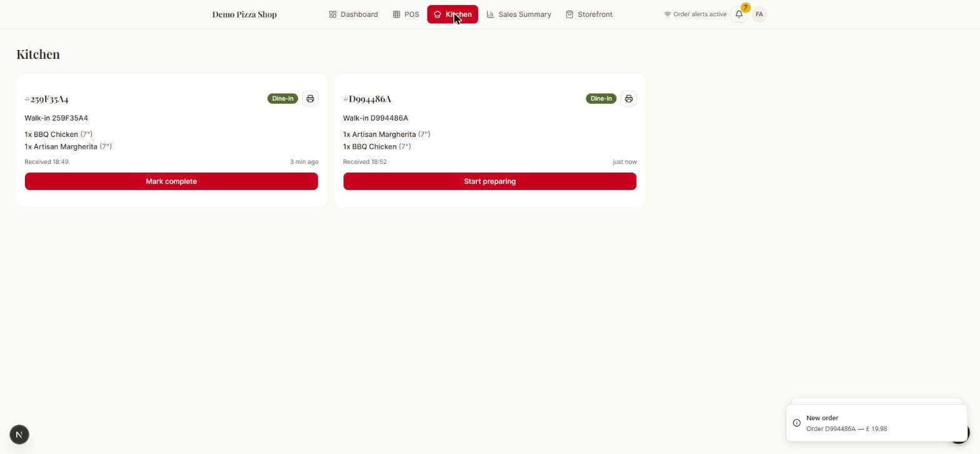Click "Order D994486A — £ 19.98" toast text
The image size is (980, 454).
[846, 429]
